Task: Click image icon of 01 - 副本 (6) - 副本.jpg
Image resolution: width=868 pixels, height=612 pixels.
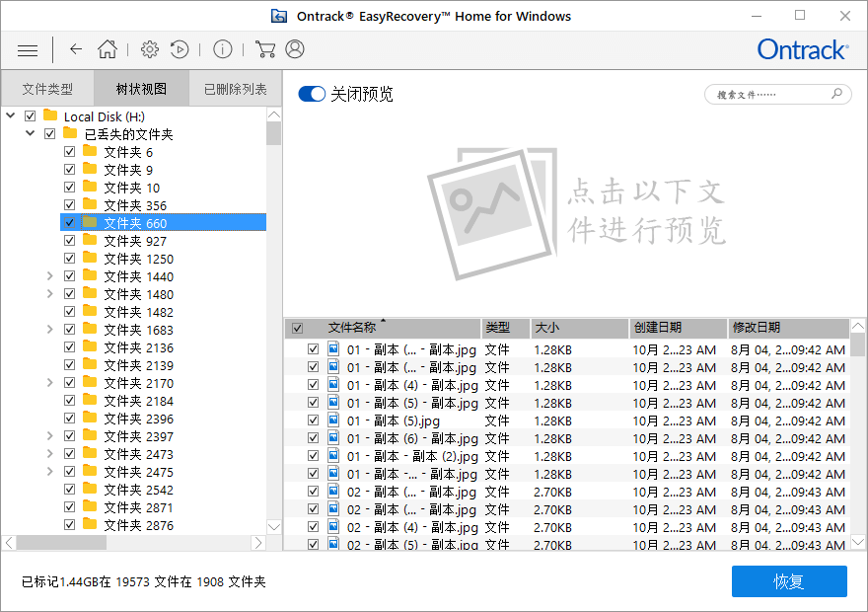Action: (333, 437)
